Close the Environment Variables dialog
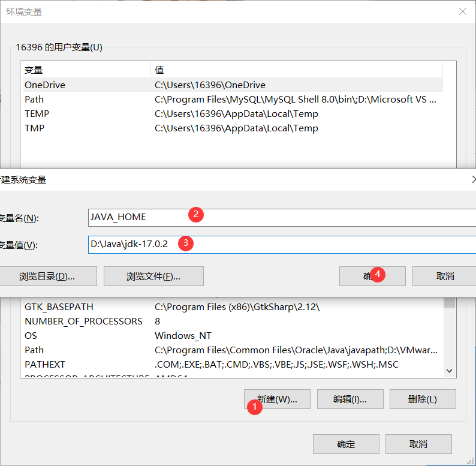The width and height of the screenshot is (476, 466). tap(462, 11)
